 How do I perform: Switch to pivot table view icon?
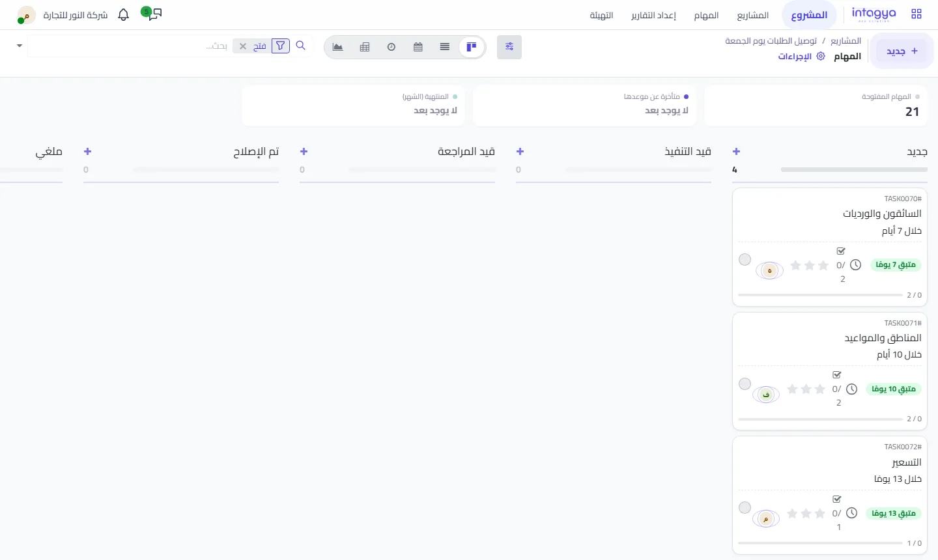(x=365, y=47)
